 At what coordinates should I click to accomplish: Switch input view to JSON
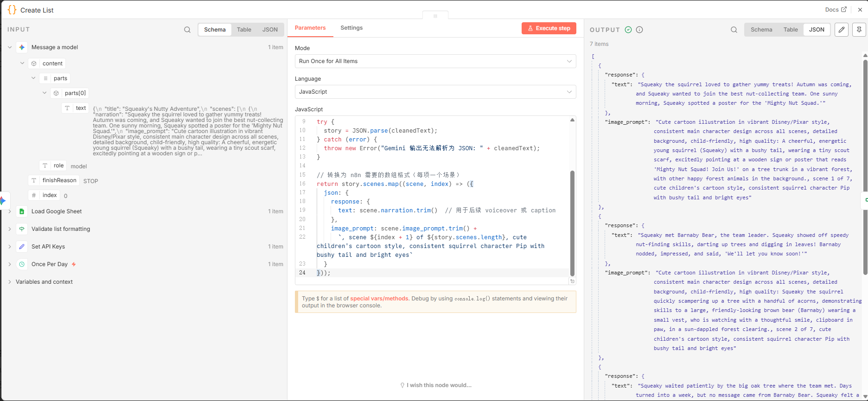270,30
